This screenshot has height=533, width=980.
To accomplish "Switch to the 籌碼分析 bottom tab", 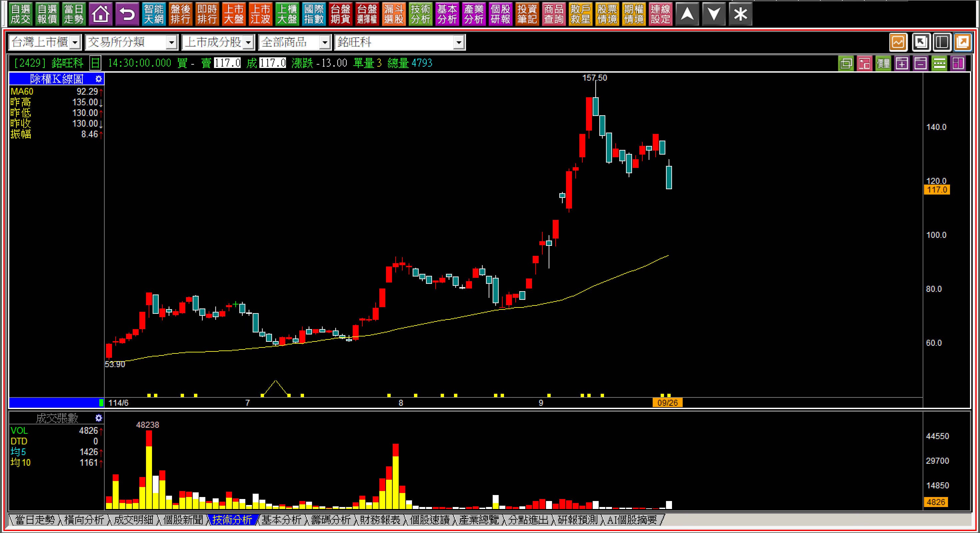I will click(x=331, y=520).
